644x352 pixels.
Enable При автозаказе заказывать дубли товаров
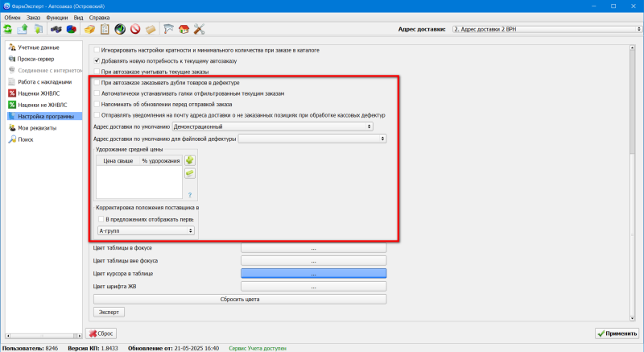(x=97, y=82)
